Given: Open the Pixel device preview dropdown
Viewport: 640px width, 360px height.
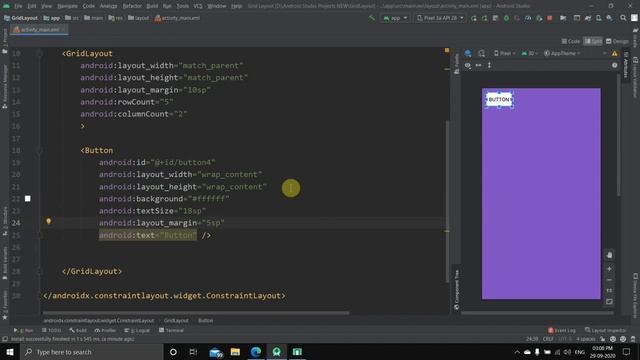Looking at the screenshot, I should click(x=504, y=53).
